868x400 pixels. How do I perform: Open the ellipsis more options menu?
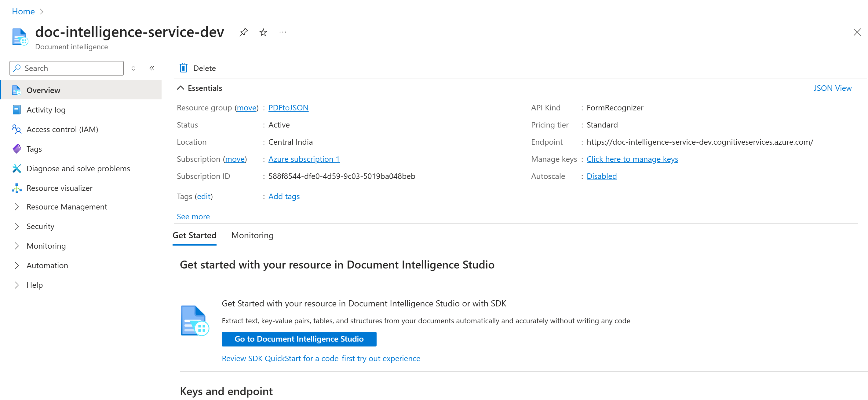point(283,32)
